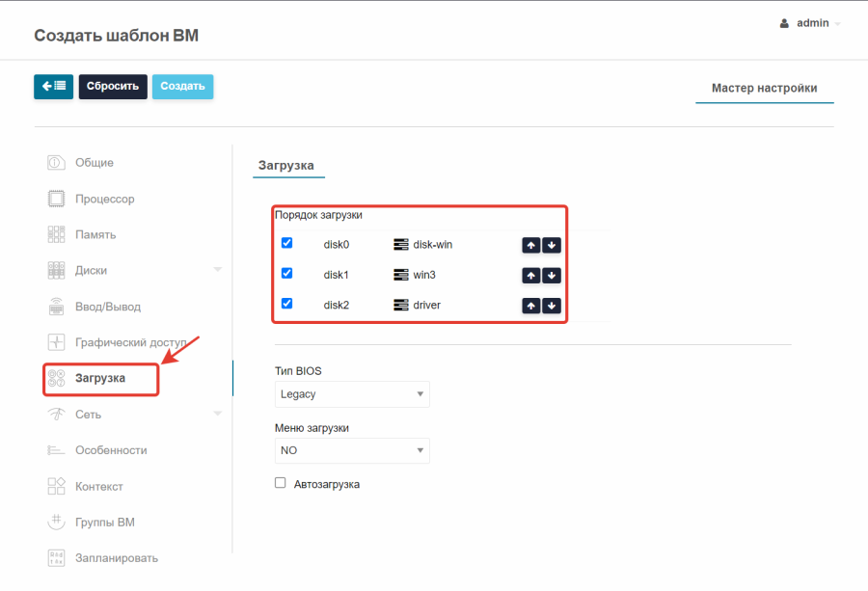Enable the Автозагрузка checkbox
This screenshot has height=591, width=868.
(x=281, y=483)
